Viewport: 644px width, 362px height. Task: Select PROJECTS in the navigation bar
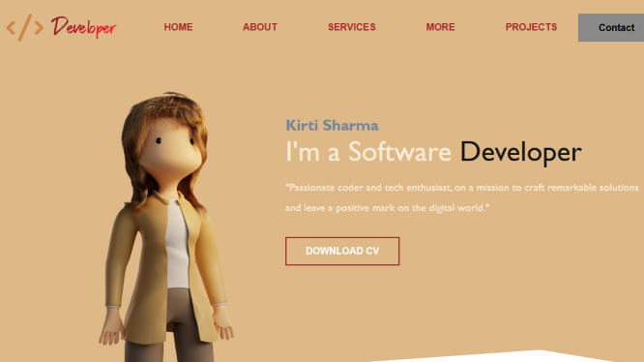pyautogui.click(x=531, y=27)
